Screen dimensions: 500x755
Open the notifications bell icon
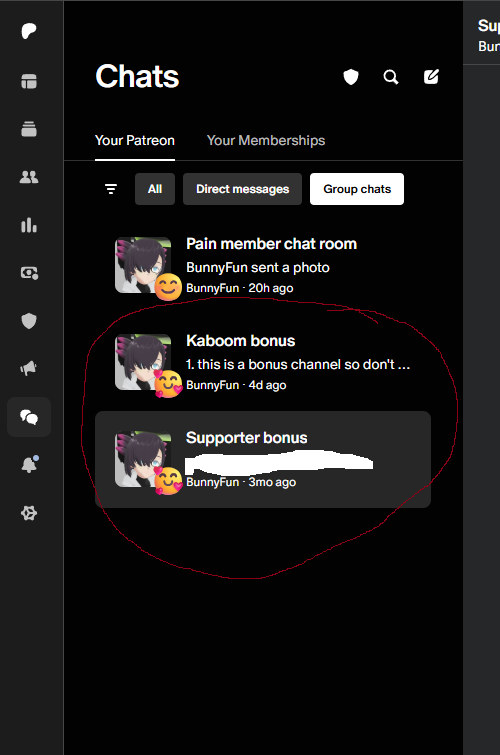coord(29,465)
